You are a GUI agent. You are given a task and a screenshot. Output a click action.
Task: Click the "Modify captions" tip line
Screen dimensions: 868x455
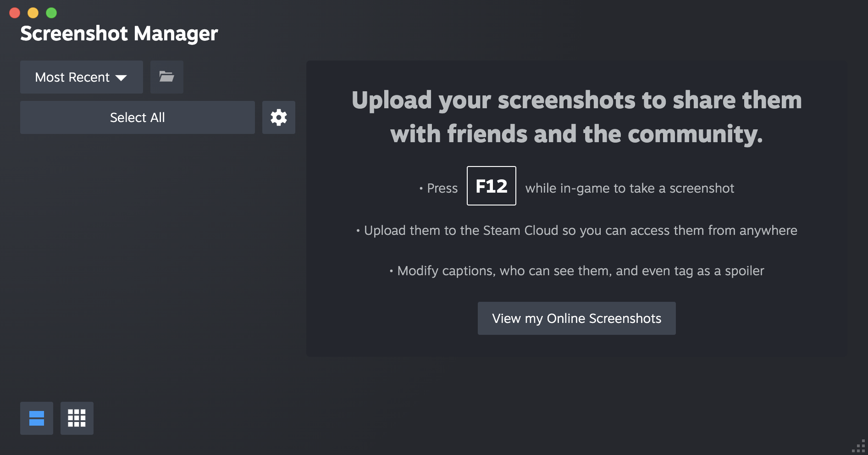[x=577, y=271]
